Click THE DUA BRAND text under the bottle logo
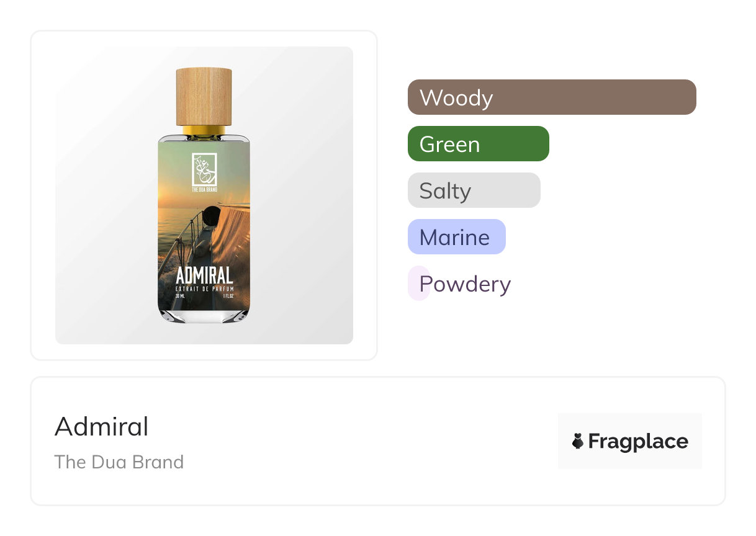 pyautogui.click(x=204, y=188)
